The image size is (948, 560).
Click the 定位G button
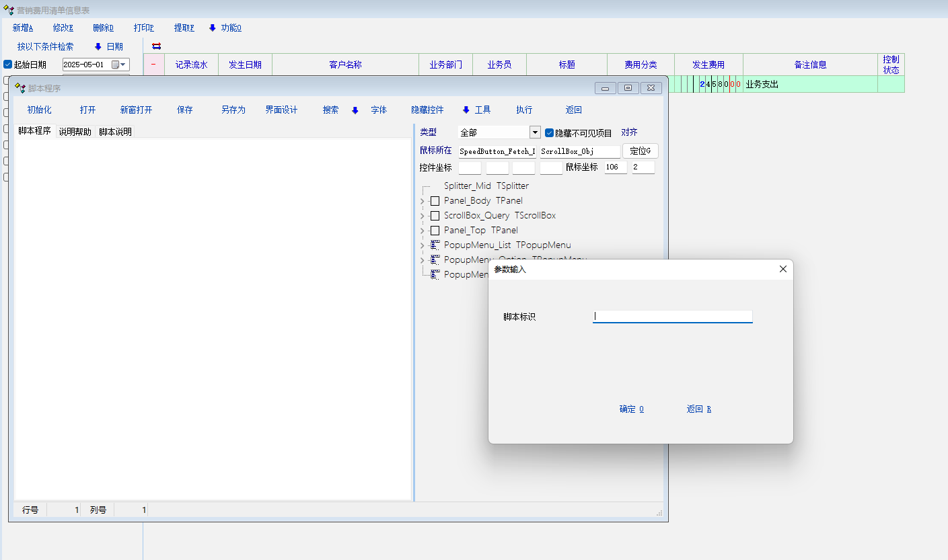point(640,151)
